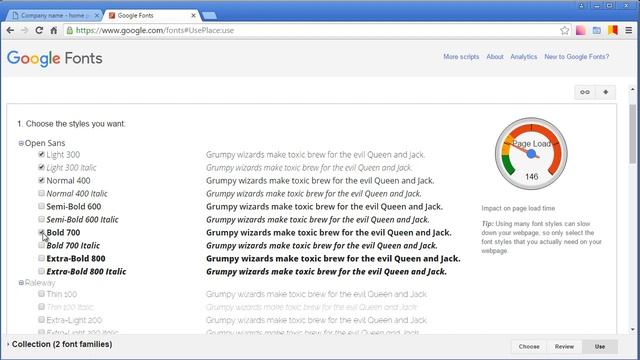Click the page vertical scrollbar thumb
640x360 pixels.
click(633, 134)
